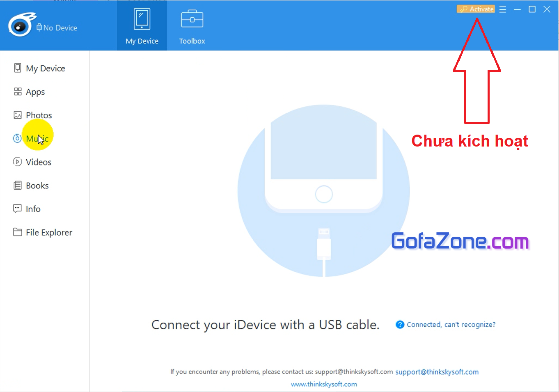Open the "Connected, can't recognize?" help link
Screen dimensions: 559x392
tap(451, 324)
